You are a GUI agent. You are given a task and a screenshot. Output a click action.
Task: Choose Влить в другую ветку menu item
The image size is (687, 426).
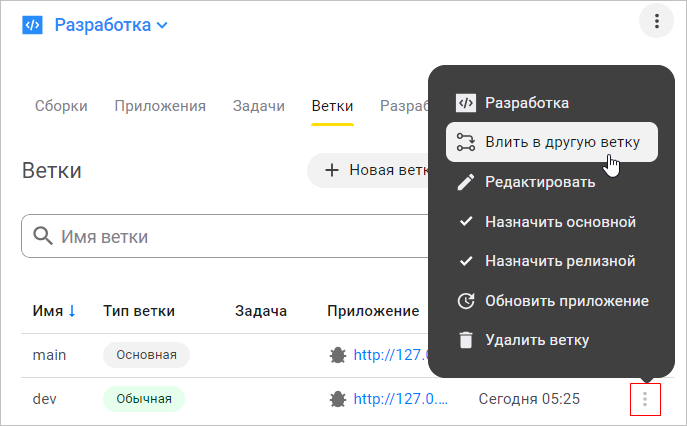[x=552, y=142]
